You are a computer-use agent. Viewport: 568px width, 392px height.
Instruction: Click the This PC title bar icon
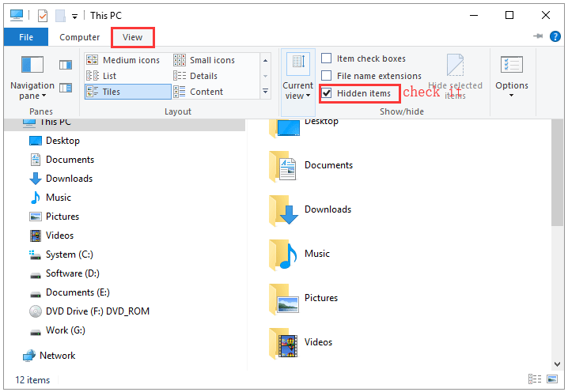tap(17, 15)
